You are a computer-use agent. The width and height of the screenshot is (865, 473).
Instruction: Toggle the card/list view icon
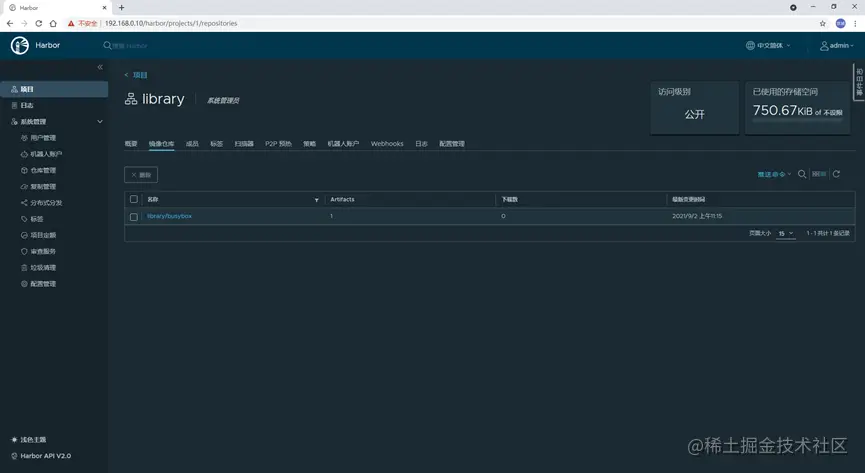coord(819,174)
